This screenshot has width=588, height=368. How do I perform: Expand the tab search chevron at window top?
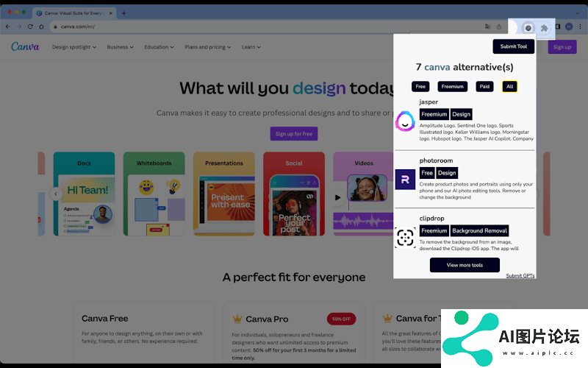click(x=577, y=13)
